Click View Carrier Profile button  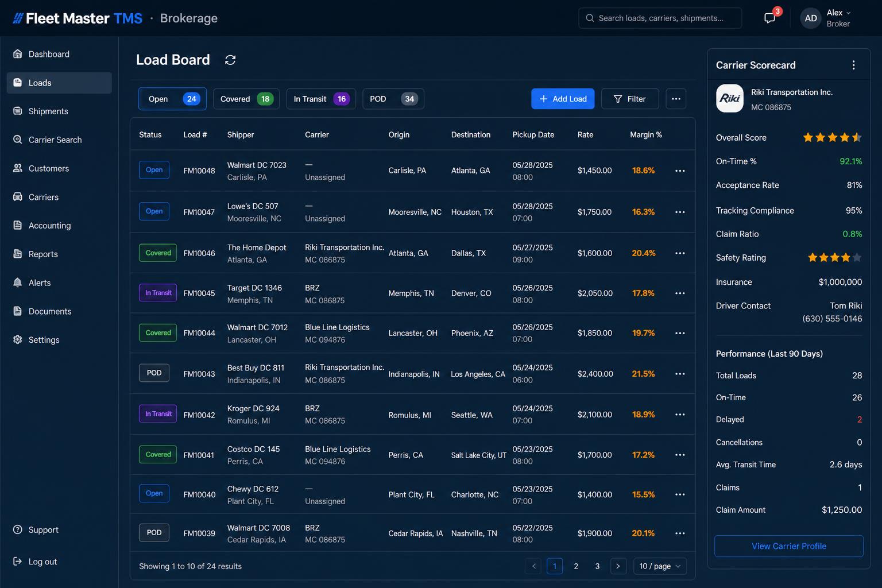[x=789, y=546]
